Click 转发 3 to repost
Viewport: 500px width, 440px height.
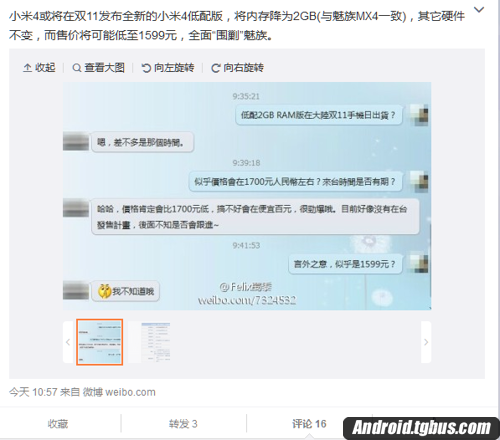tap(183, 424)
